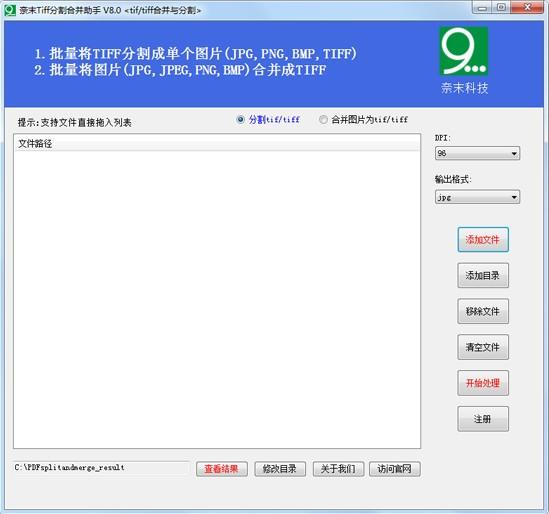This screenshot has width=549, height=514.
Task: Minimize the window from title bar
Action: click(x=482, y=8)
